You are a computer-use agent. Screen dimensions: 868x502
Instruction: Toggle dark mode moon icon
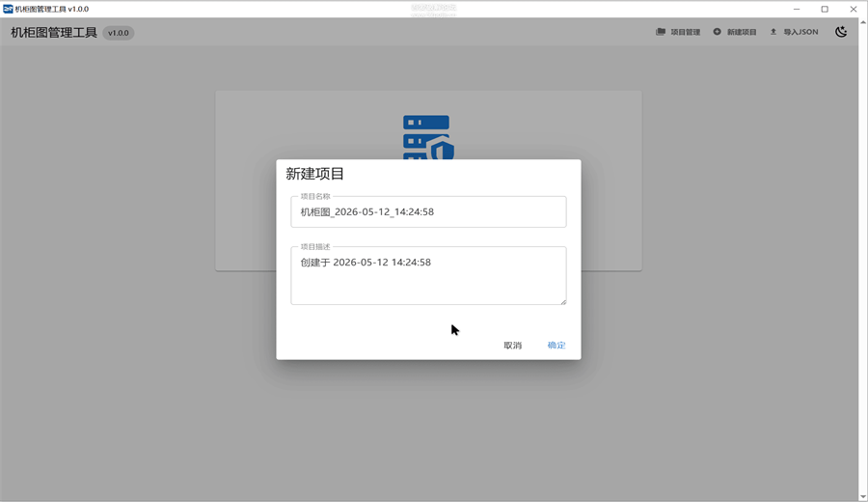click(841, 32)
